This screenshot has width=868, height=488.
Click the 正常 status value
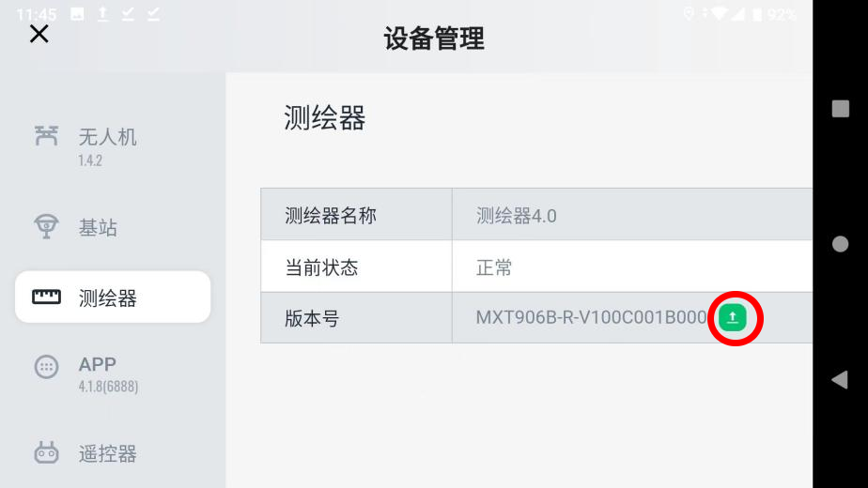494,267
